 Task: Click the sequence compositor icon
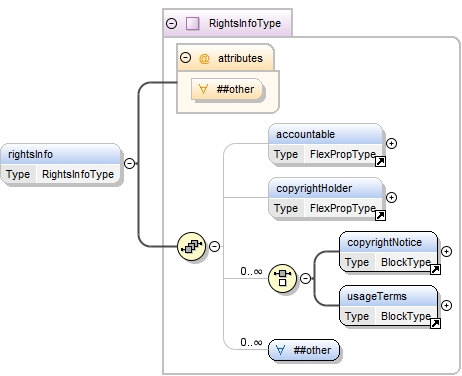pyautogui.click(x=191, y=246)
